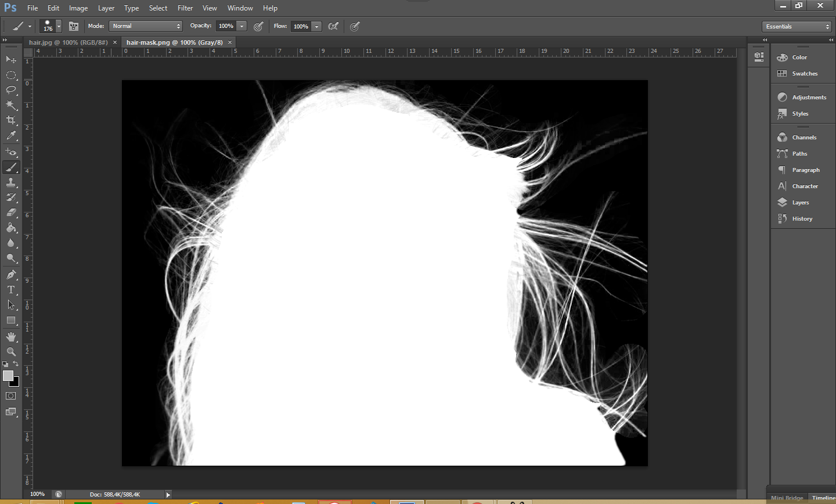Toggle the brush panel button
The width and height of the screenshot is (836, 504).
(74, 26)
